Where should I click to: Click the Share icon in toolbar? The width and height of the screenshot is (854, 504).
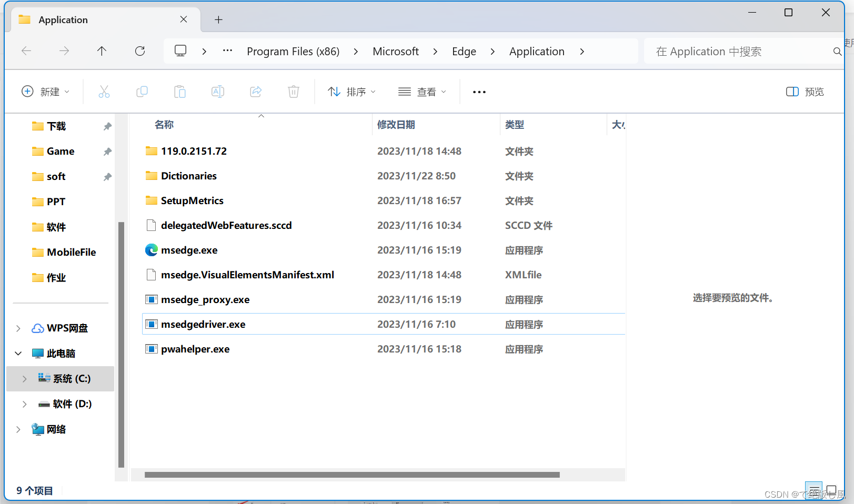pyautogui.click(x=256, y=92)
